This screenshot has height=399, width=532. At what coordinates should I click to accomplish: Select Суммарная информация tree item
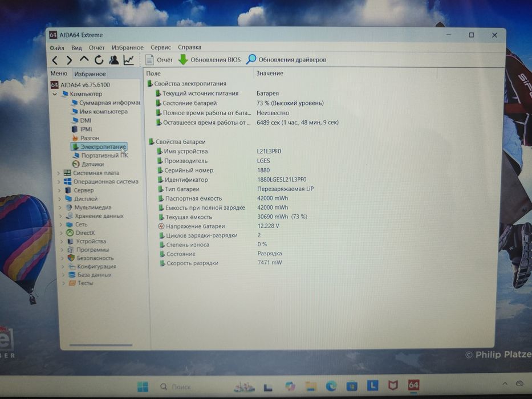tap(105, 103)
